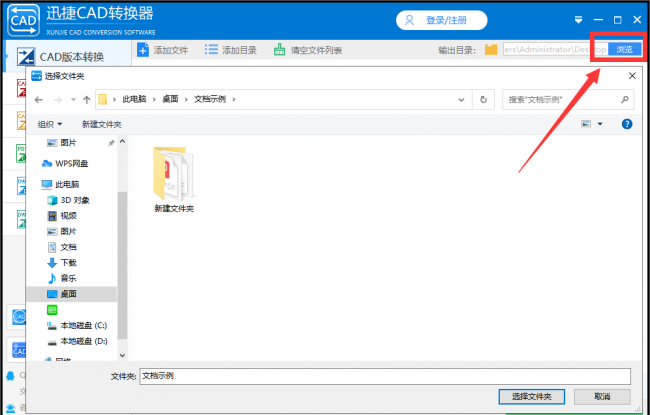The height and width of the screenshot is (415, 650).
Task: Open recent locations dropdown arrow
Action: (x=73, y=100)
